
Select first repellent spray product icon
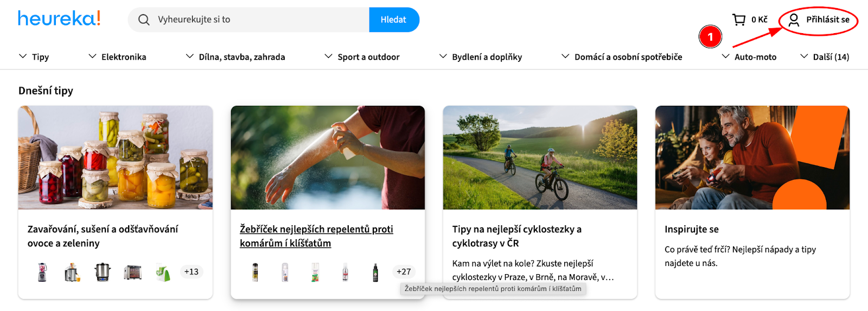pos(255,272)
